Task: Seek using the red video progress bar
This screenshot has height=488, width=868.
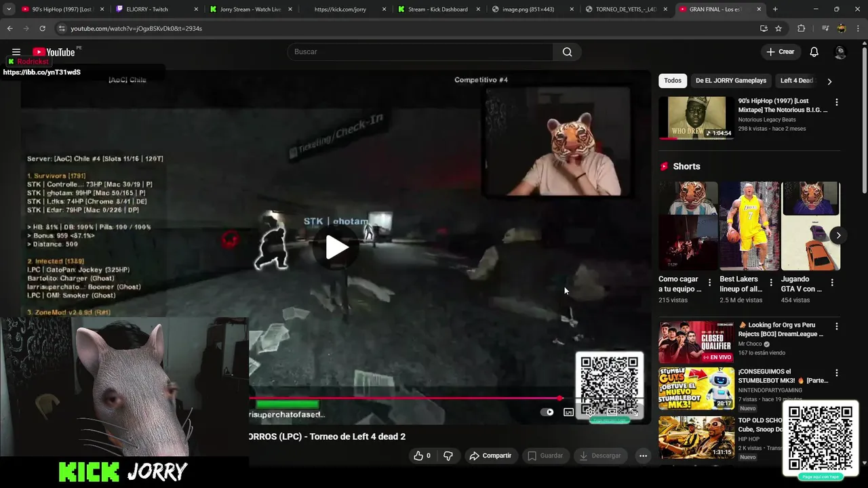Action: (x=404, y=398)
